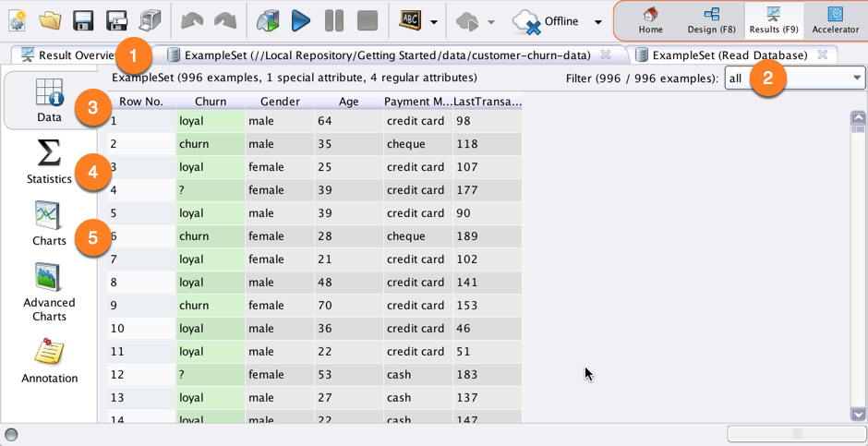Pause the running process
This screenshot has height=446, width=868.
tap(334, 21)
